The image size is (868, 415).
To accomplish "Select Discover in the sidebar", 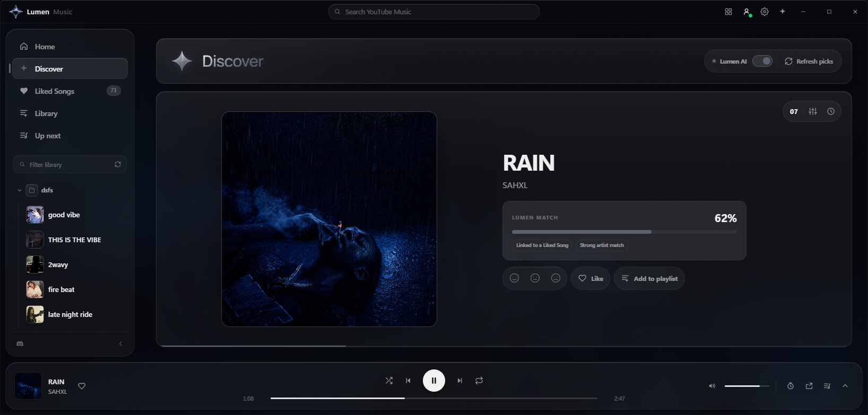I will pyautogui.click(x=70, y=69).
